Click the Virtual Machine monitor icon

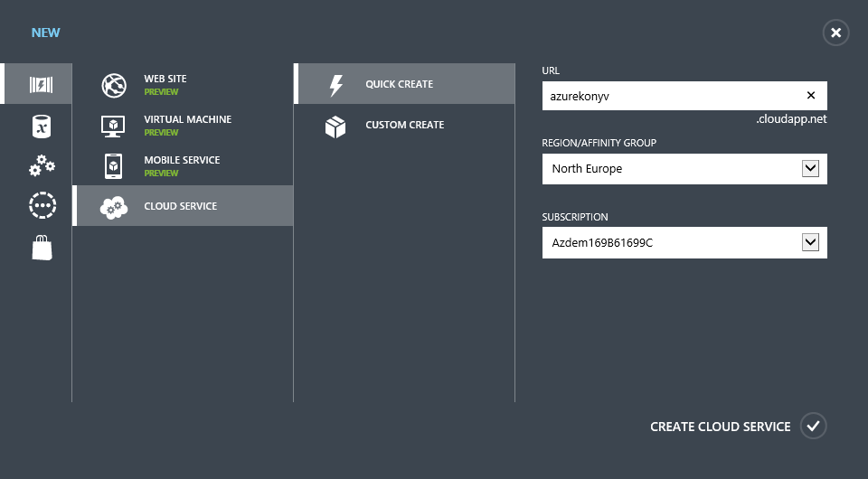point(113,126)
